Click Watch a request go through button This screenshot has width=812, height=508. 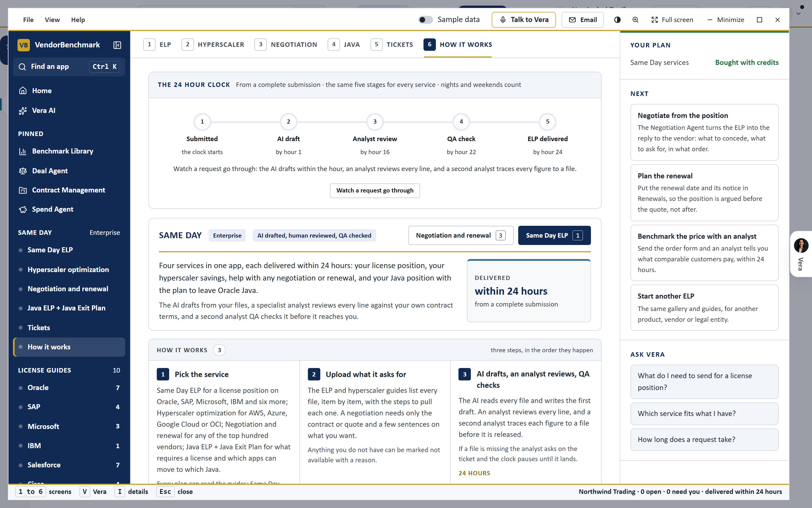tap(375, 190)
